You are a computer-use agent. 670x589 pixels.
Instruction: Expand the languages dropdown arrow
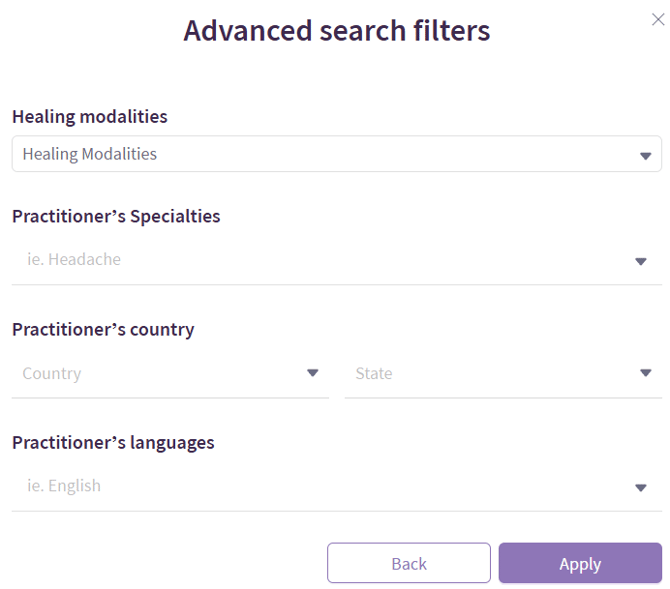click(641, 488)
